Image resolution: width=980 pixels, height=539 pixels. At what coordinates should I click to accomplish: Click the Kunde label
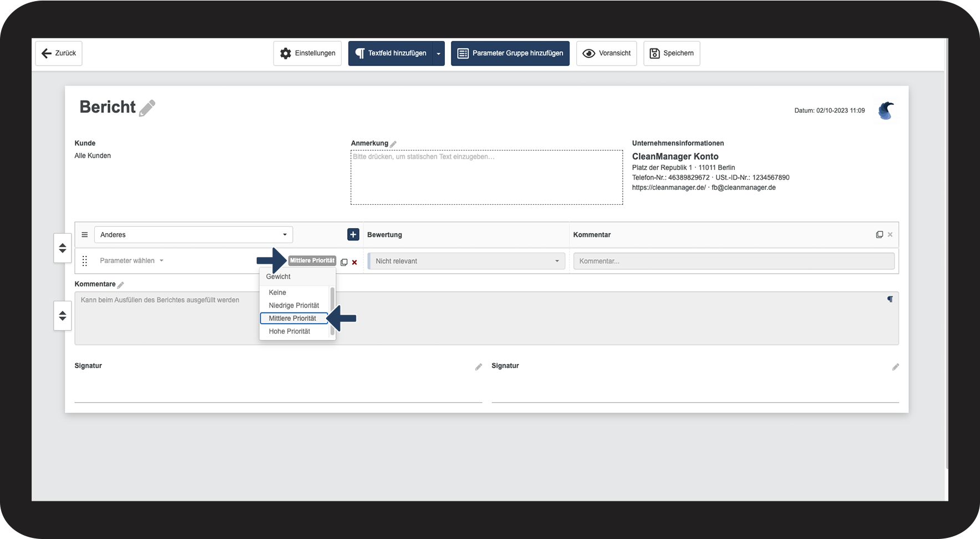(x=85, y=143)
